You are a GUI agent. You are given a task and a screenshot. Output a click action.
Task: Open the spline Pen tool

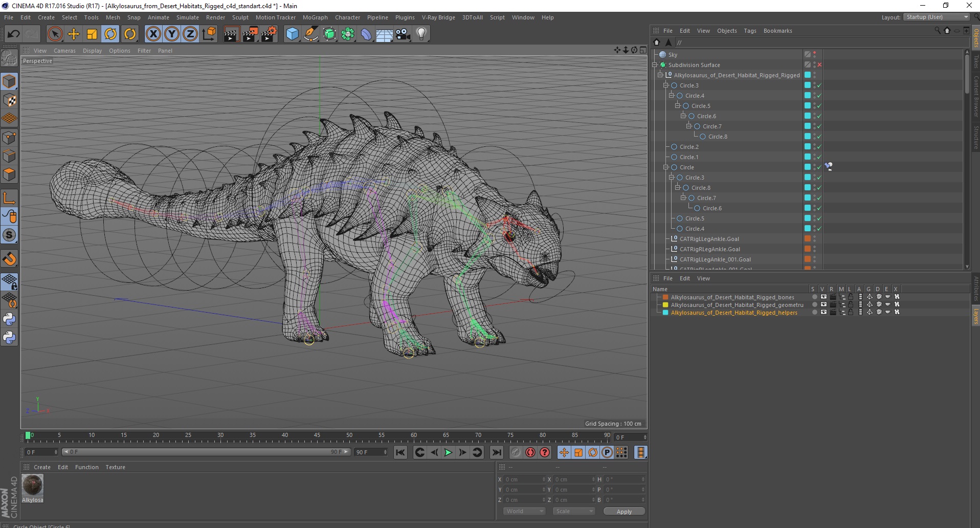tap(310, 34)
